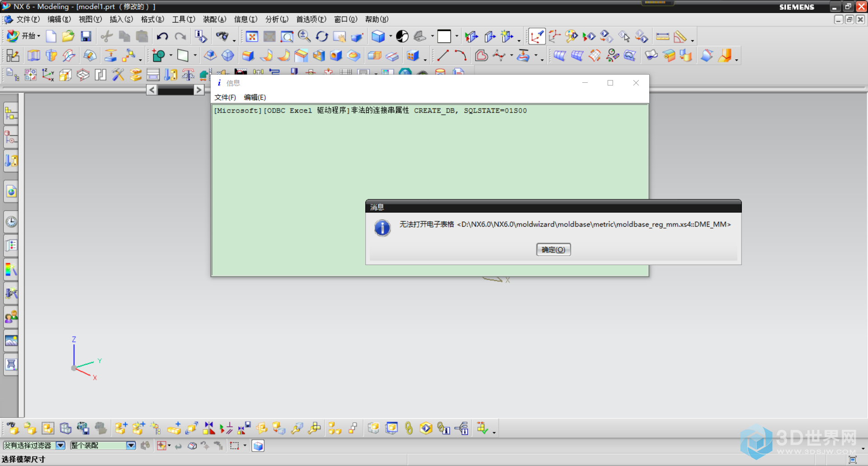Screen dimensions: 868x466
Task: Click the Pan hand icon
Action: (339, 36)
